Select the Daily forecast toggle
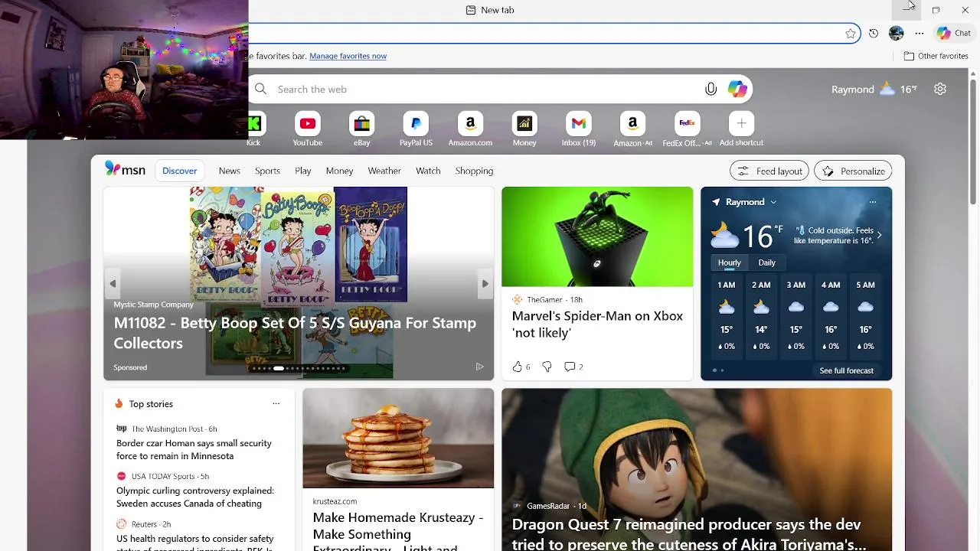Image resolution: width=980 pixels, height=551 pixels. tap(766, 262)
